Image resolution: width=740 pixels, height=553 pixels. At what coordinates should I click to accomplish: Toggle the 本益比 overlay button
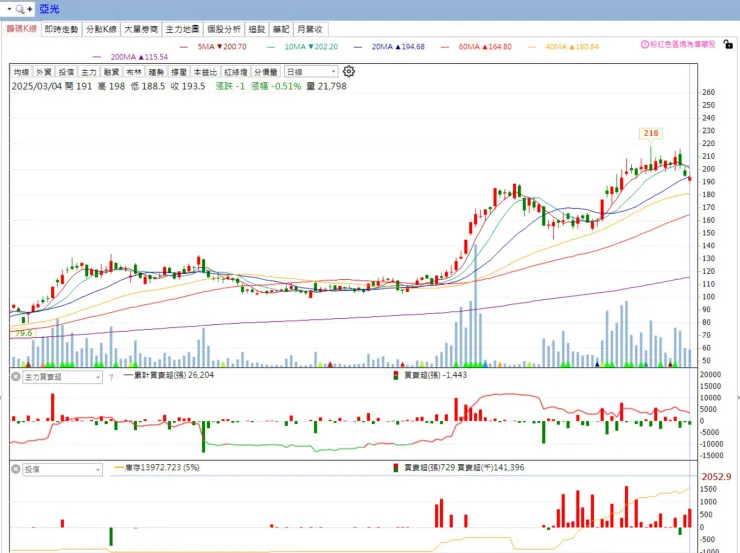pyautogui.click(x=205, y=72)
